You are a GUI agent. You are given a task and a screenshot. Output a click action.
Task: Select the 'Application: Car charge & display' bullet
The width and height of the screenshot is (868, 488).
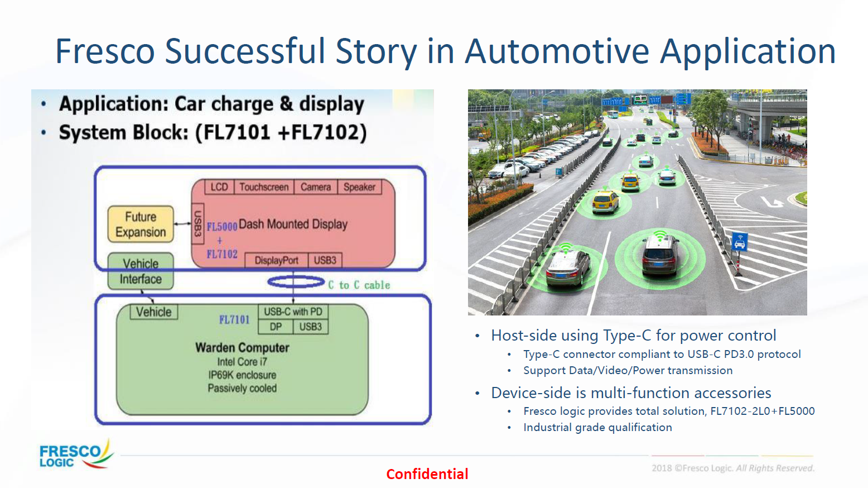[211, 104]
